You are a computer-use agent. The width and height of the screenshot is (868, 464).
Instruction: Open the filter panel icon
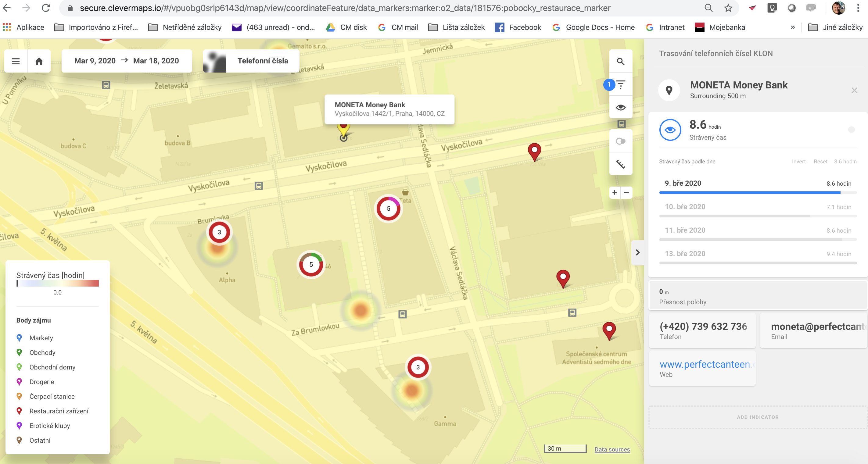click(621, 84)
